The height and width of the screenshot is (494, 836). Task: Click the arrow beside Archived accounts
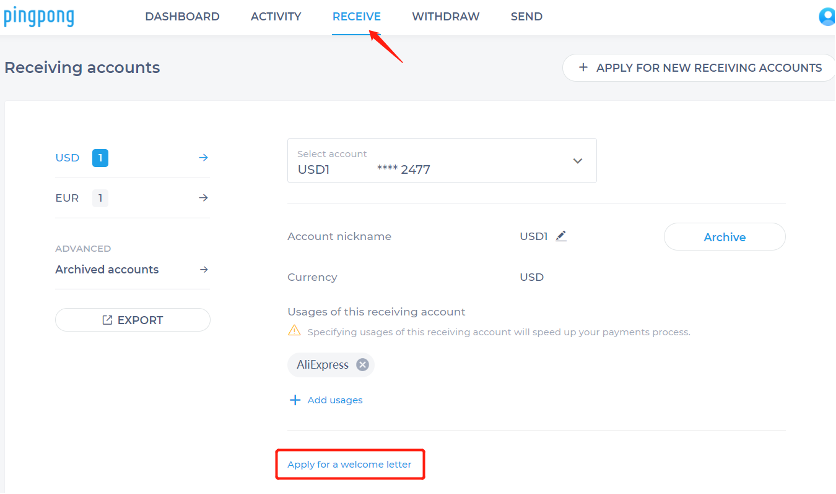tap(203, 269)
